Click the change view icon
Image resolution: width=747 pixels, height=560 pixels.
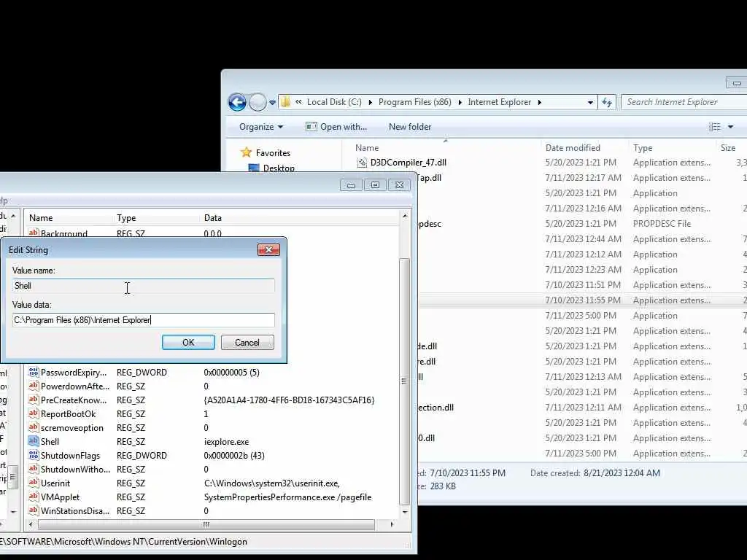[714, 127]
